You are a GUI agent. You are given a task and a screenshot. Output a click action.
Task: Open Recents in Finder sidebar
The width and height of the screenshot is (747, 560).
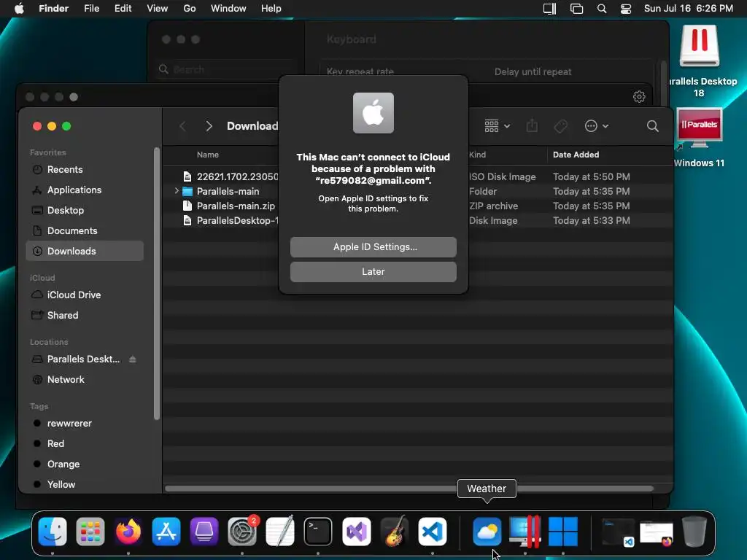(85, 169)
